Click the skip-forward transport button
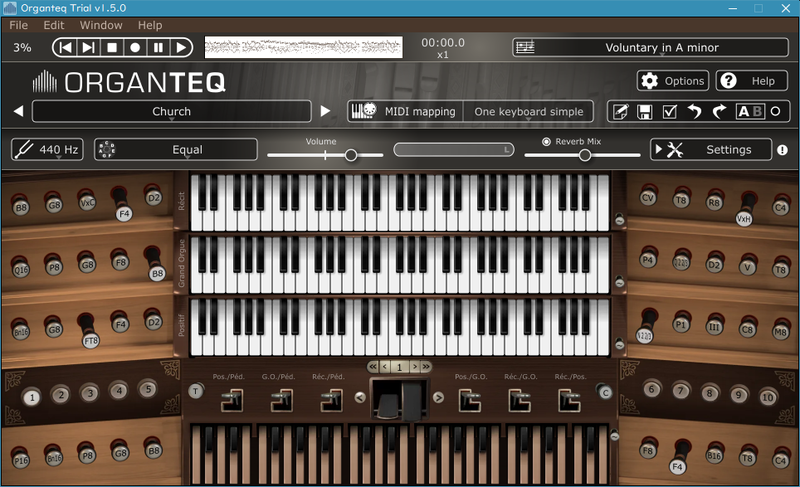 point(89,47)
